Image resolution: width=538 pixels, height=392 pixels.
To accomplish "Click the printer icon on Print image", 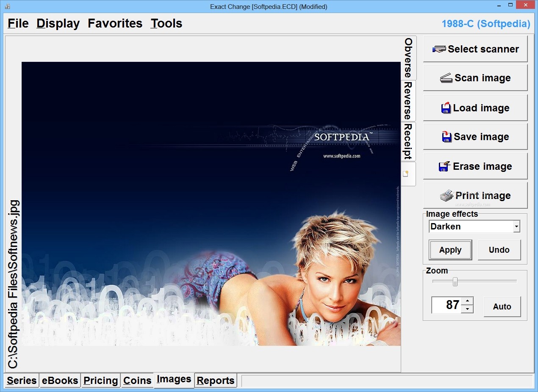I will pos(446,196).
